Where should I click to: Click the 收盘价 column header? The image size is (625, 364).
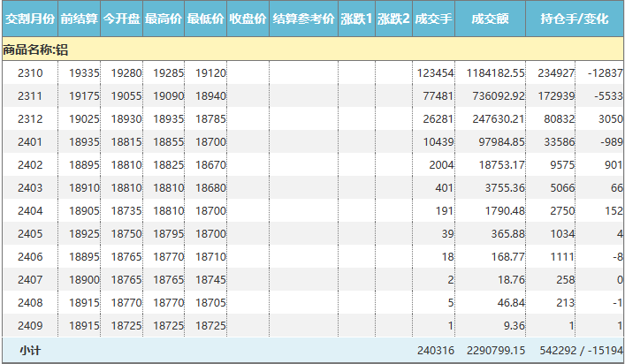click(x=248, y=19)
